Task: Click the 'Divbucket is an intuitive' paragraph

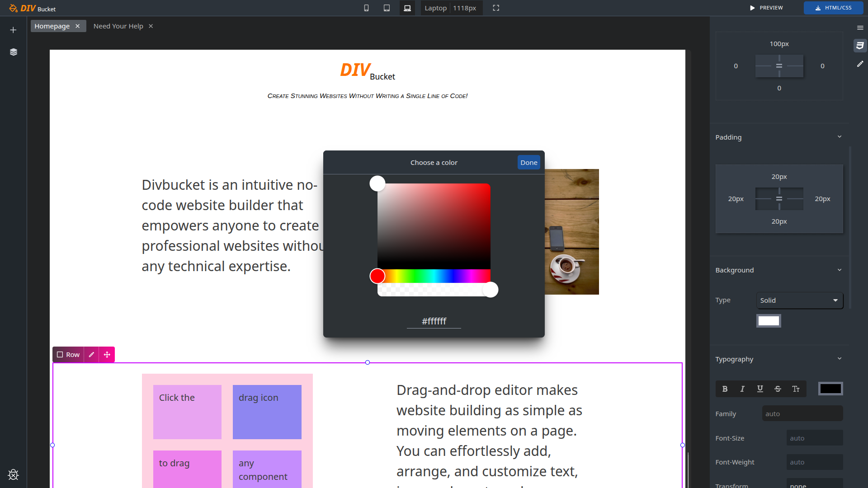Action: tap(232, 225)
